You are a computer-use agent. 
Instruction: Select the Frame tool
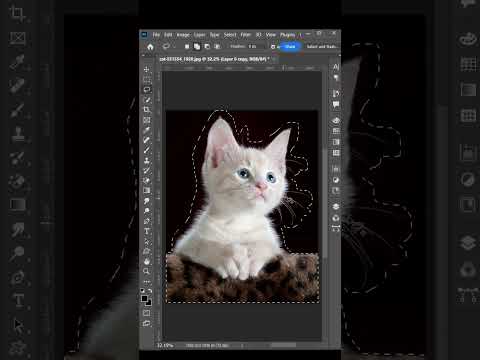pyautogui.click(x=147, y=120)
